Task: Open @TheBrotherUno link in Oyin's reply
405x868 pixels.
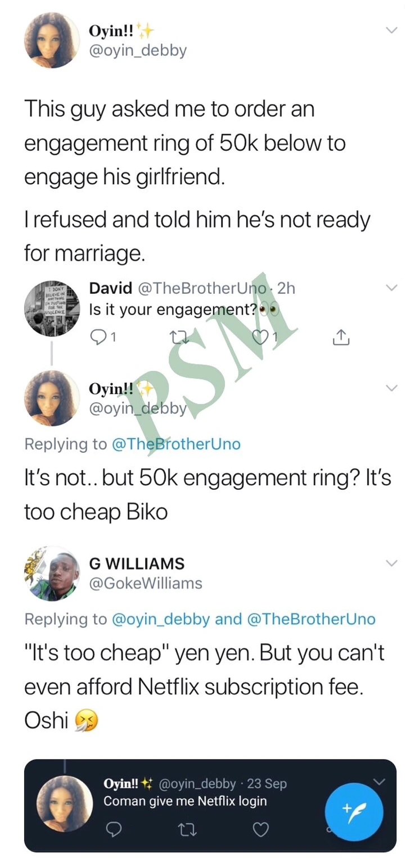Action: (176, 444)
